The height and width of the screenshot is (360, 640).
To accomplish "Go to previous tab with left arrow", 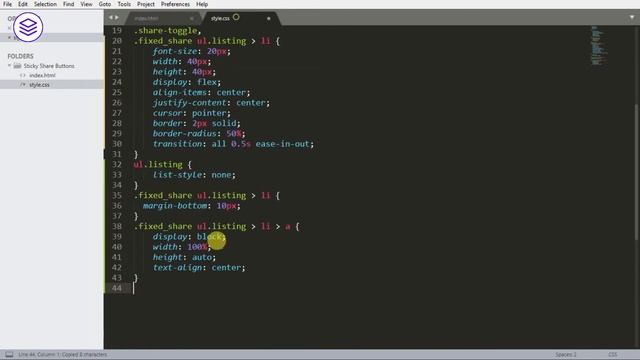I will point(111,18).
